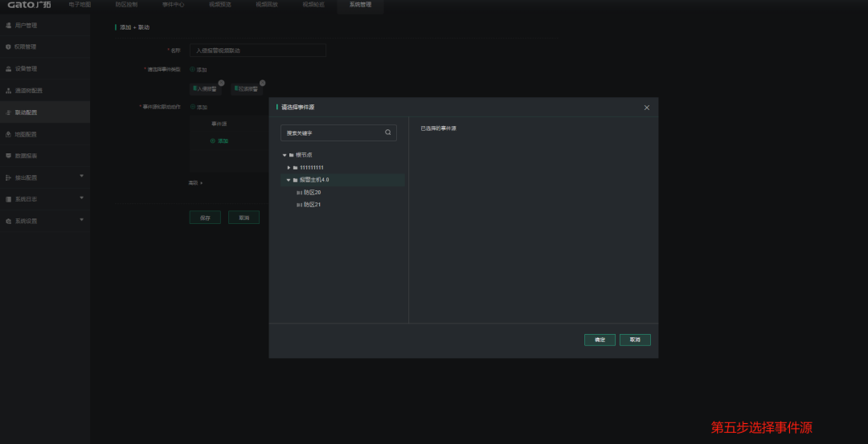Click the 地图配置 sidebar icon

[x=8, y=134]
